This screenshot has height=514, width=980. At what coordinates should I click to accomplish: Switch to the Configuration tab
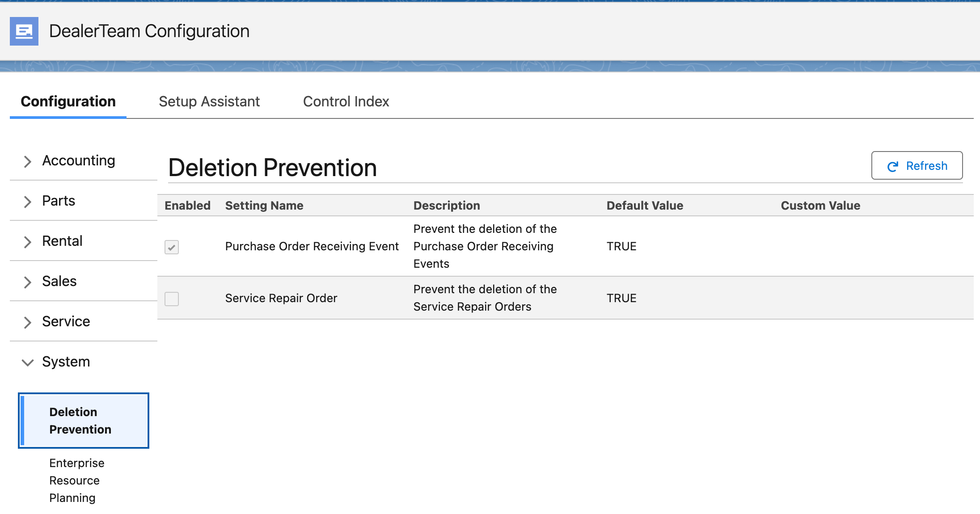click(68, 101)
